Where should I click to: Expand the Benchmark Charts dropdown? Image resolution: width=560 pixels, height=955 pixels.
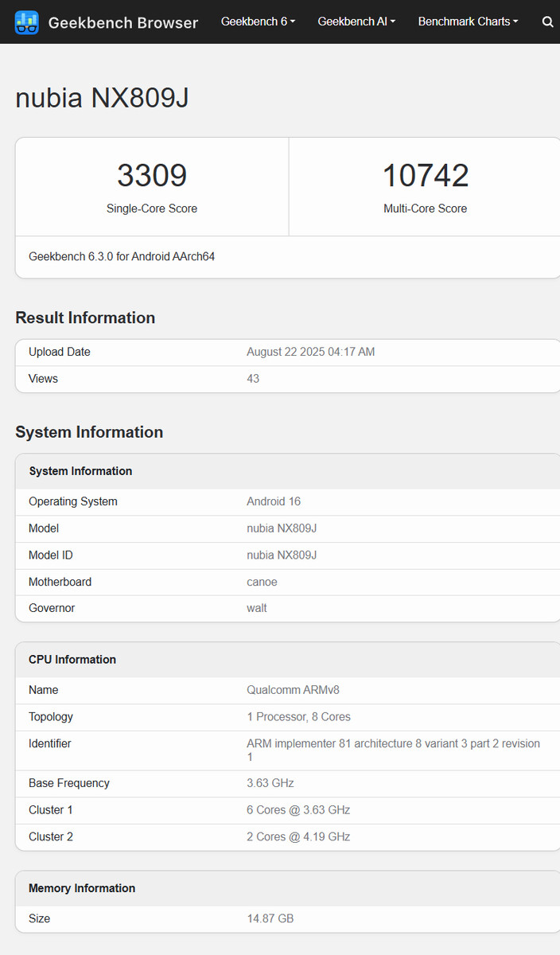tap(468, 21)
